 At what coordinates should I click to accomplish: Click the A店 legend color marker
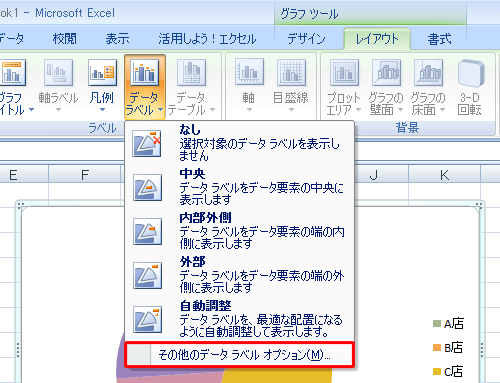point(437,323)
